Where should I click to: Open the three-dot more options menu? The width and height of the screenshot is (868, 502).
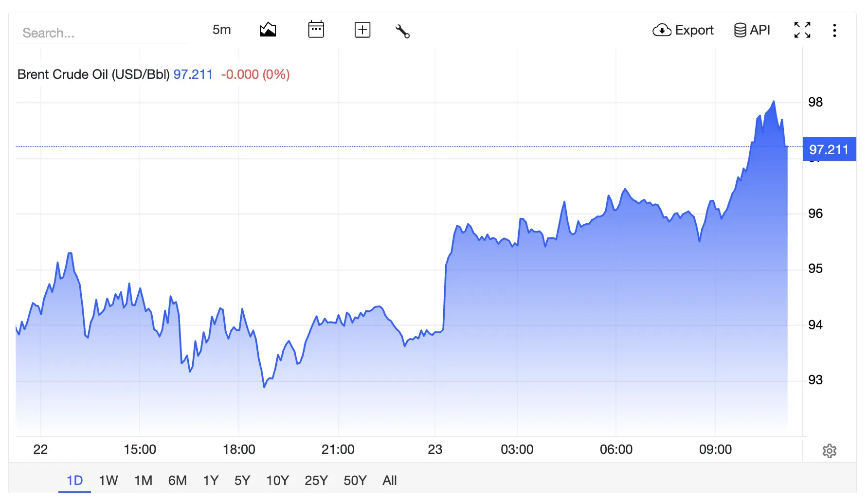[834, 31]
